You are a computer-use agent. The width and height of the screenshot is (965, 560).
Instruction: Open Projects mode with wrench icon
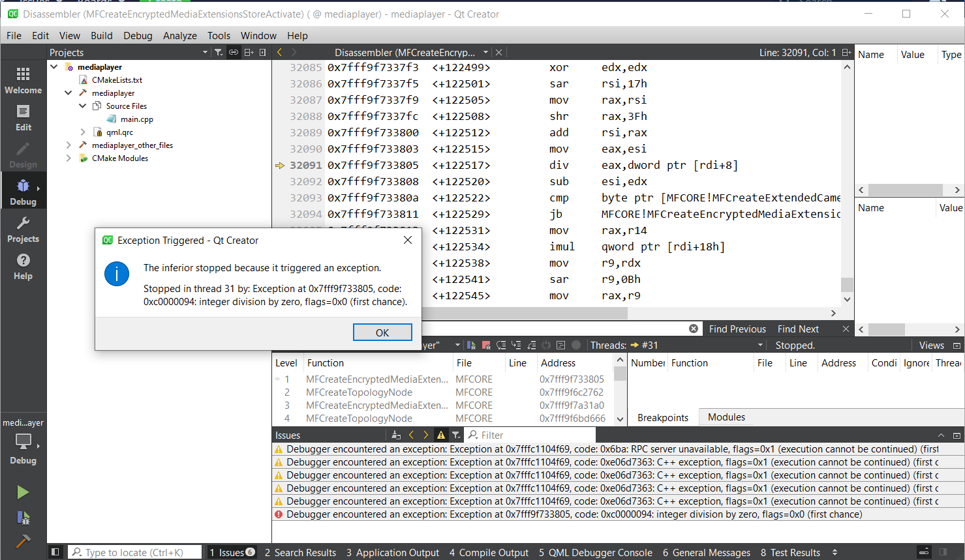[x=23, y=229]
